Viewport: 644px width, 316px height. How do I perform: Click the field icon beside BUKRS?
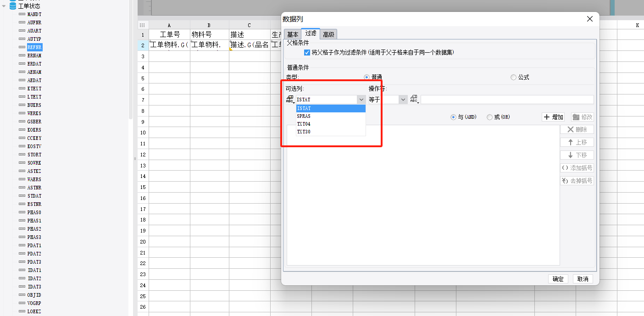tap(22, 105)
